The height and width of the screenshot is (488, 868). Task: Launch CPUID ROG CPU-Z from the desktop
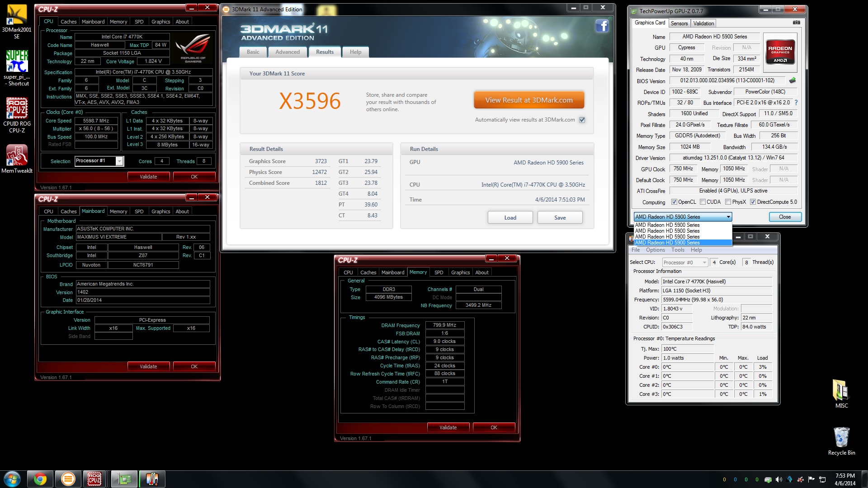17,115
